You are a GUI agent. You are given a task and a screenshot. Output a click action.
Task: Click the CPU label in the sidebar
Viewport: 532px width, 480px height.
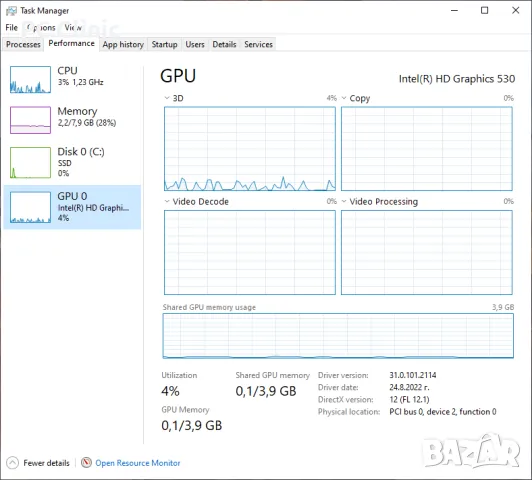coord(67,71)
